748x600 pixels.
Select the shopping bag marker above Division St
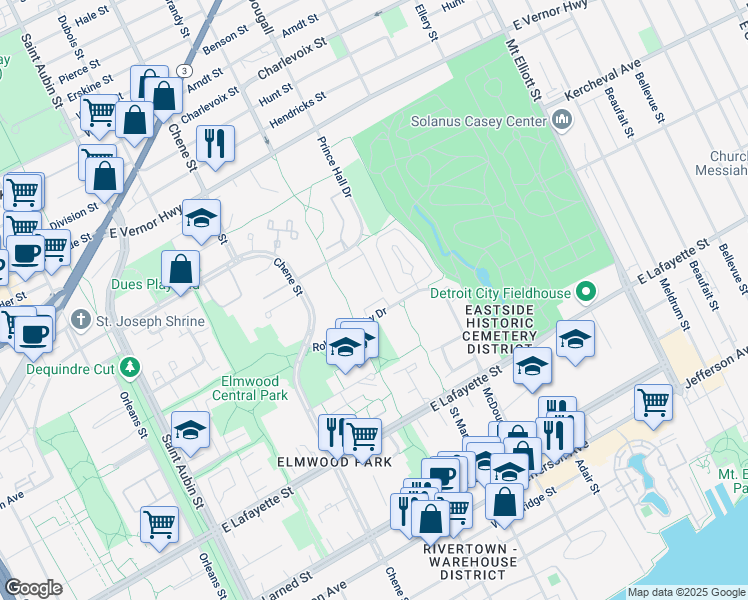pyautogui.click(x=104, y=178)
